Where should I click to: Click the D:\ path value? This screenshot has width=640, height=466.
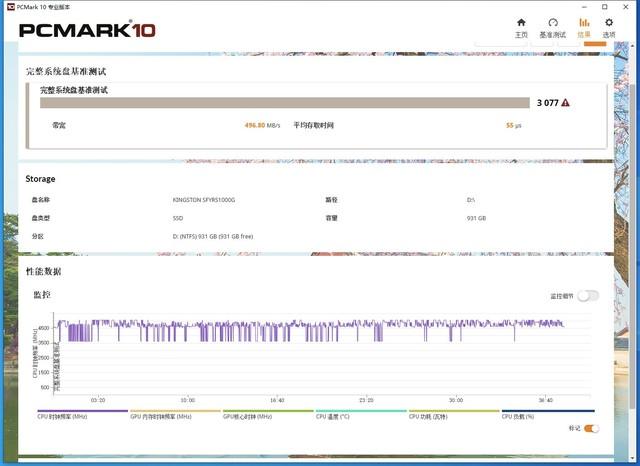471,200
